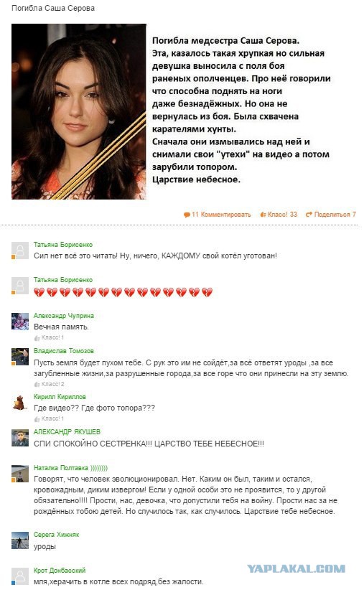364x590 pixels.
Task: Open Владислав Томозов's profile link
Action: click(x=64, y=351)
